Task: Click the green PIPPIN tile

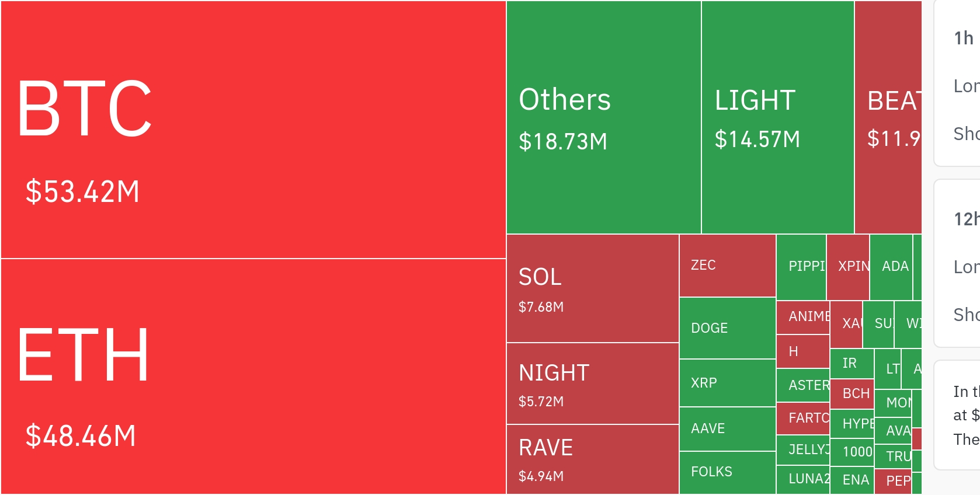Action: click(801, 267)
